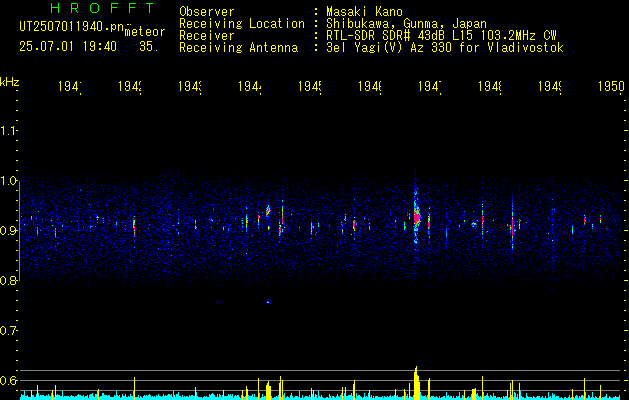Select the receiver text RTL-SDR SDR# 43dB L15 103.2MHz CW
Screen dimensions: 629x400
tap(441, 36)
